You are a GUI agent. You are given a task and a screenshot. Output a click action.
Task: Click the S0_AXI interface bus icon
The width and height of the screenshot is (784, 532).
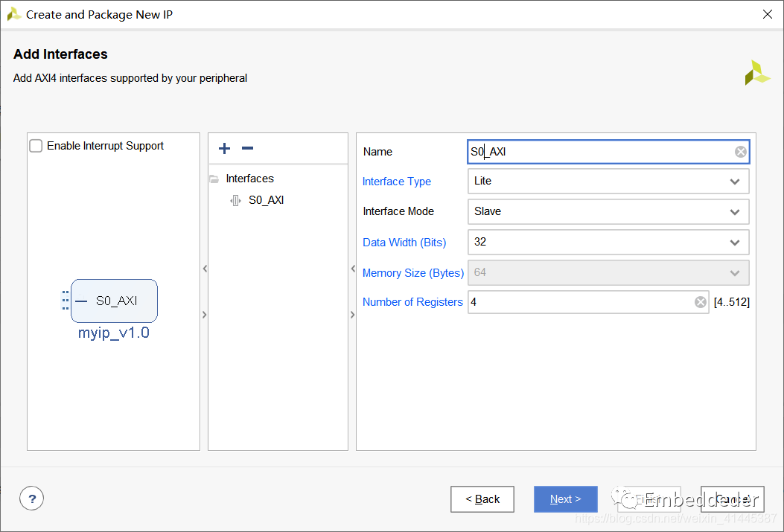tap(235, 200)
